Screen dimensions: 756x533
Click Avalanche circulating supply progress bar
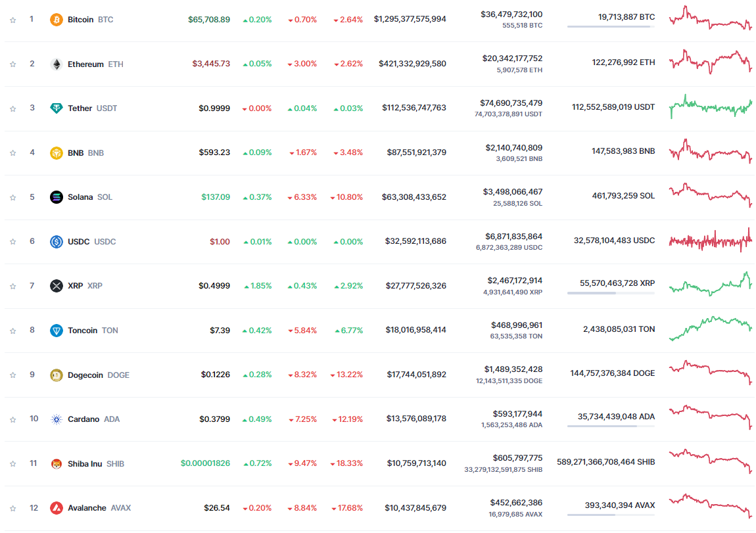(x=611, y=515)
